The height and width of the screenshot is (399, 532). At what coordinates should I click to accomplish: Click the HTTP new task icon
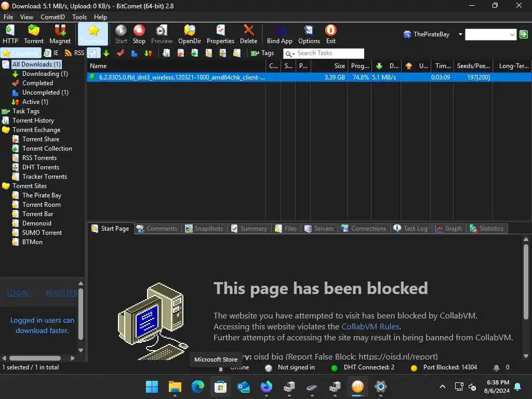click(10, 34)
